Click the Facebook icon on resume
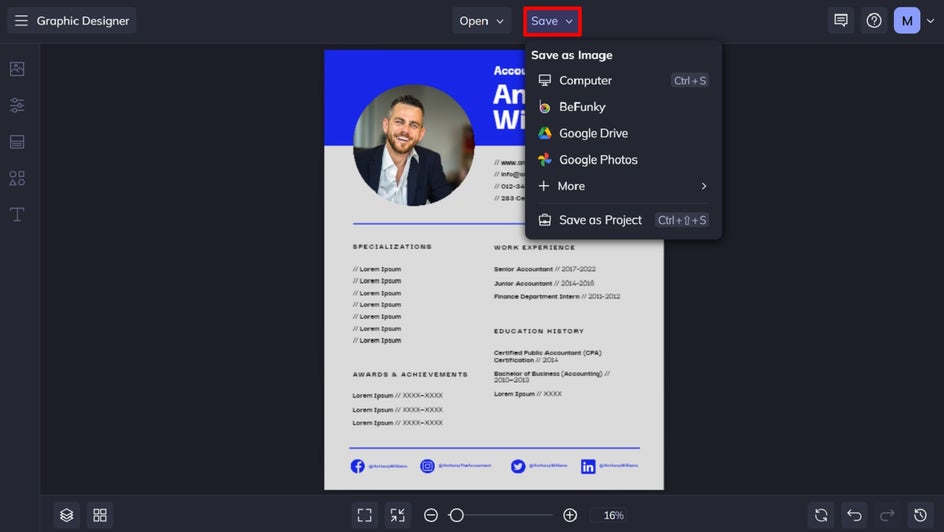Viewport: 944px width, 532px height. coord(358,466)
